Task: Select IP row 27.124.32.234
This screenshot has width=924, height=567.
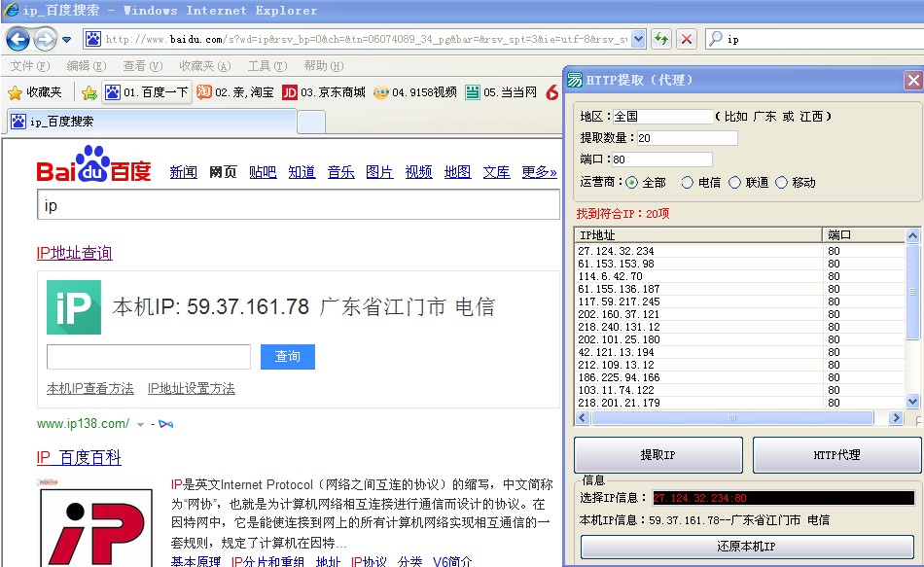Action: (739, 251)
